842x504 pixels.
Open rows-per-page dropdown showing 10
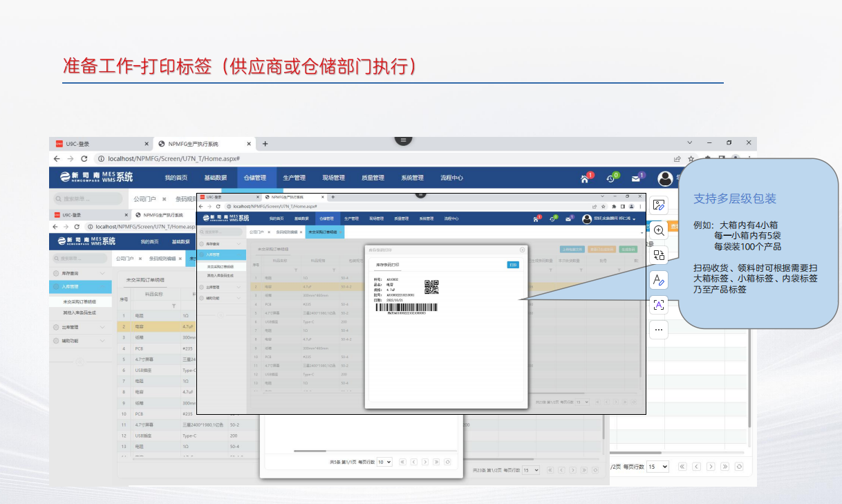[x=384, y=462]
